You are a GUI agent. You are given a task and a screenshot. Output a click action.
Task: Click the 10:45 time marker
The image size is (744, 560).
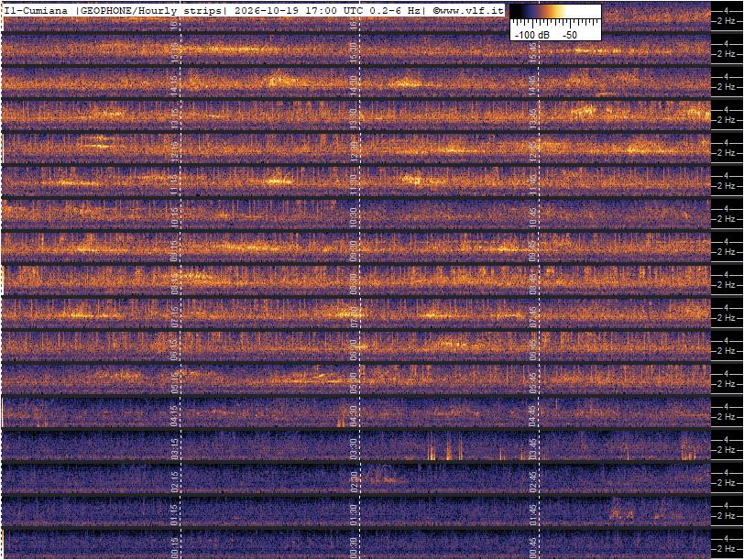pyautogui.click(x=533, y=216)
